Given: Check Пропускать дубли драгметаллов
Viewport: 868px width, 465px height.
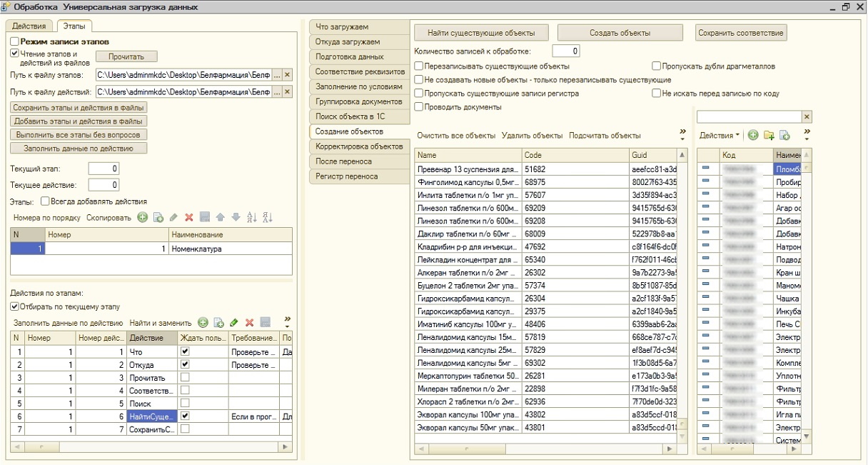Looking at the screenshot, I should (656, 66).
